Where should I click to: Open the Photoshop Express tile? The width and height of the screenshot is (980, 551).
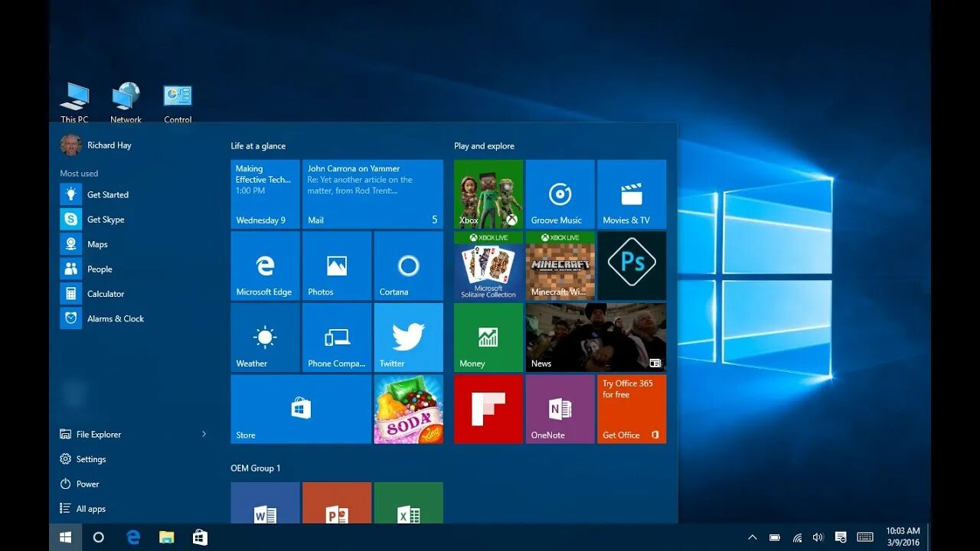tap(632, 266)
